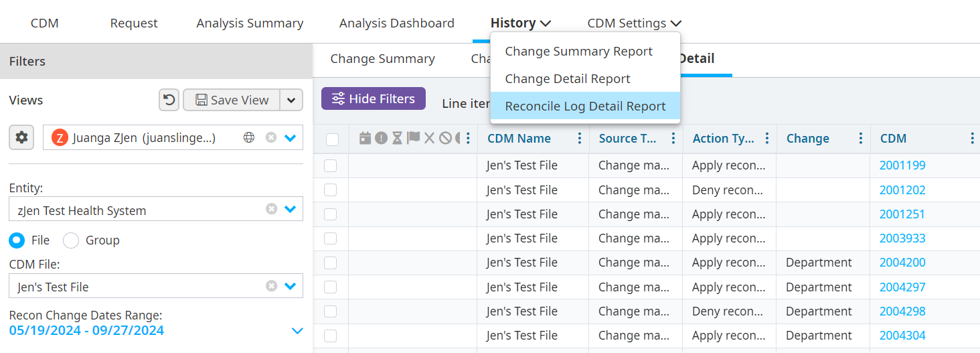Open view settings gear icon
The image size is (980, 353).
tap(21, 137)
